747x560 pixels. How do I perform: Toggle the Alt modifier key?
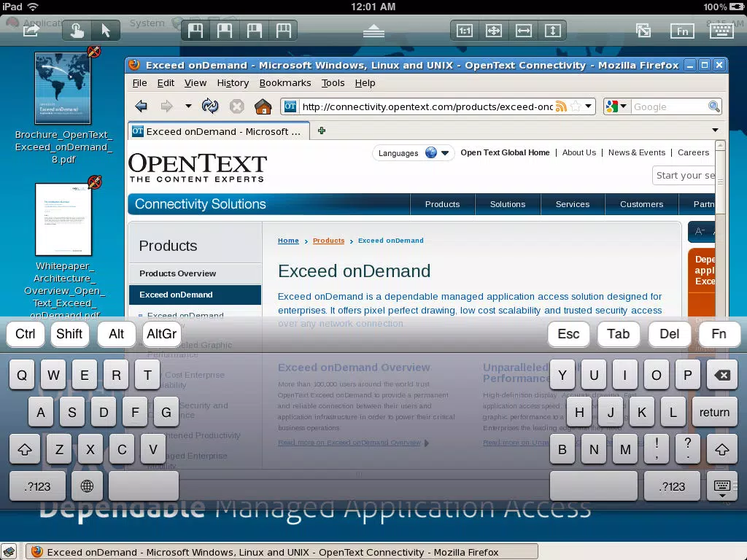pos(116,334)
